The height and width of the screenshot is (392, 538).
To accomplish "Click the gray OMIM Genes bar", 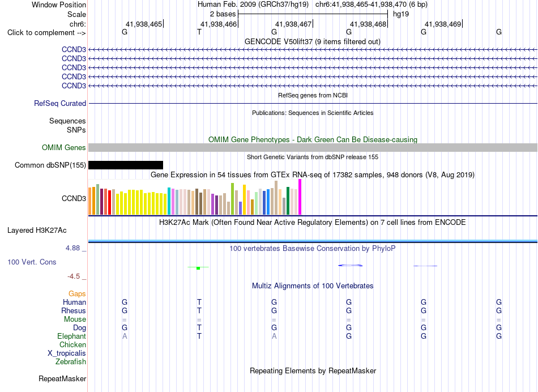I will click(x=313, y=148).
